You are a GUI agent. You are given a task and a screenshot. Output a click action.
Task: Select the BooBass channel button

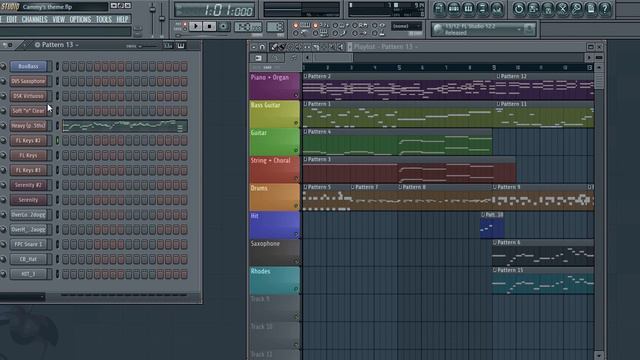click(x=29, y=66)
